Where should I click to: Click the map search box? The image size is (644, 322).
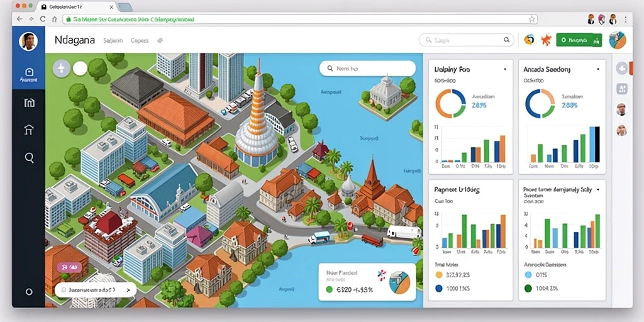click(x=367, y=69)
